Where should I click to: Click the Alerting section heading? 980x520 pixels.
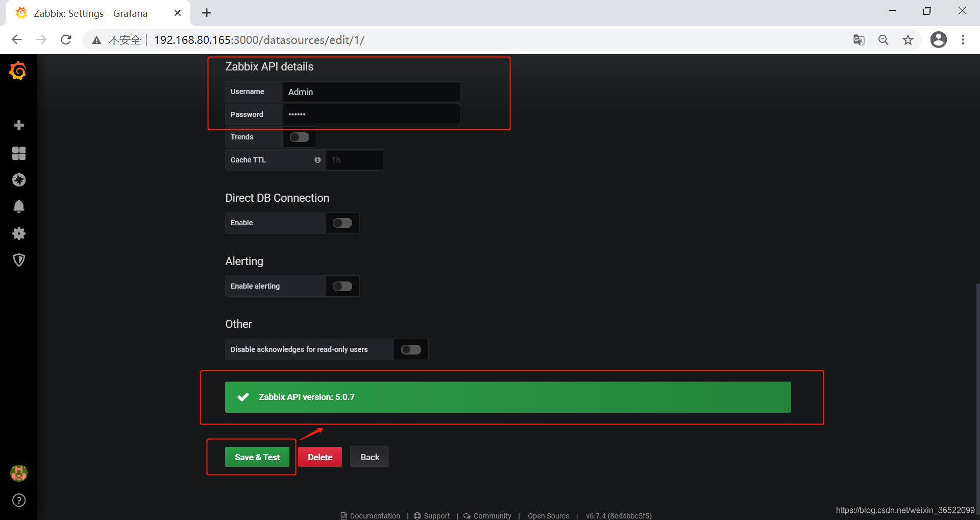244,261
